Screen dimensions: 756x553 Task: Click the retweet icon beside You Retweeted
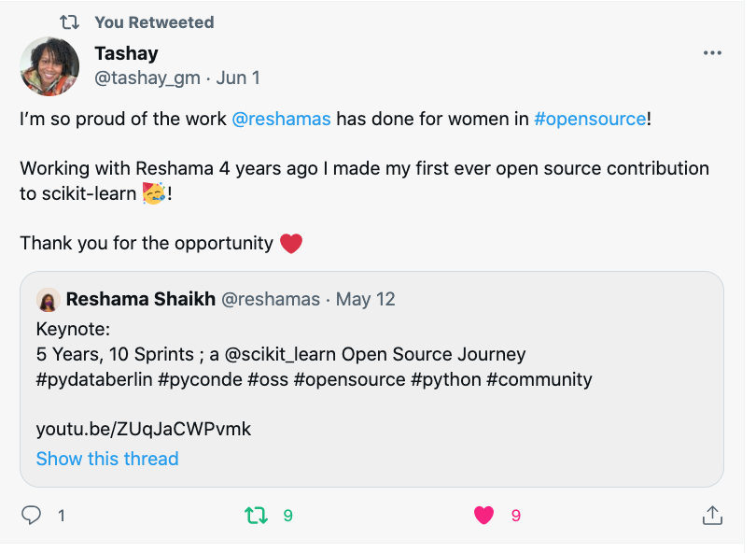coord(70,21)
